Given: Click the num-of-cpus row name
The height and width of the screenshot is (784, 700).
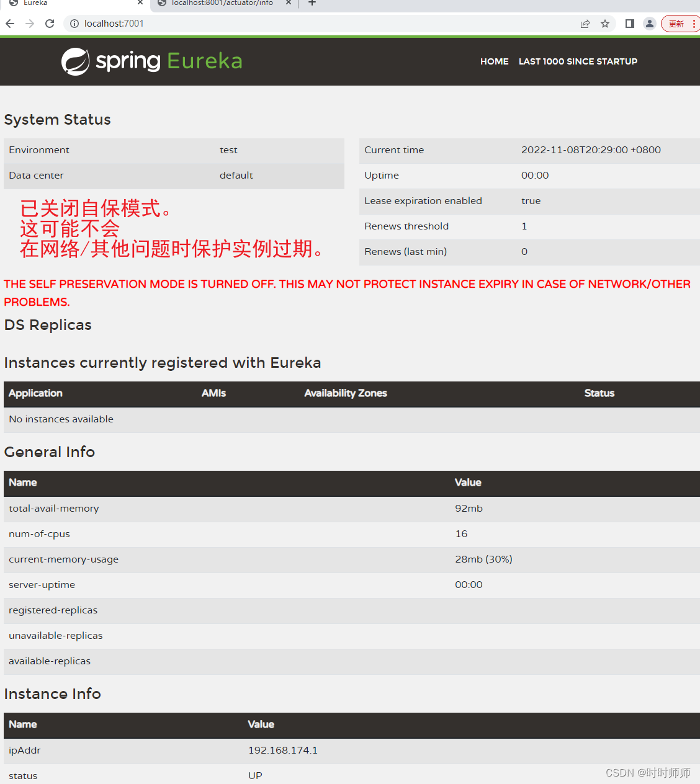Looking at the screenshot, I should 39,534.
